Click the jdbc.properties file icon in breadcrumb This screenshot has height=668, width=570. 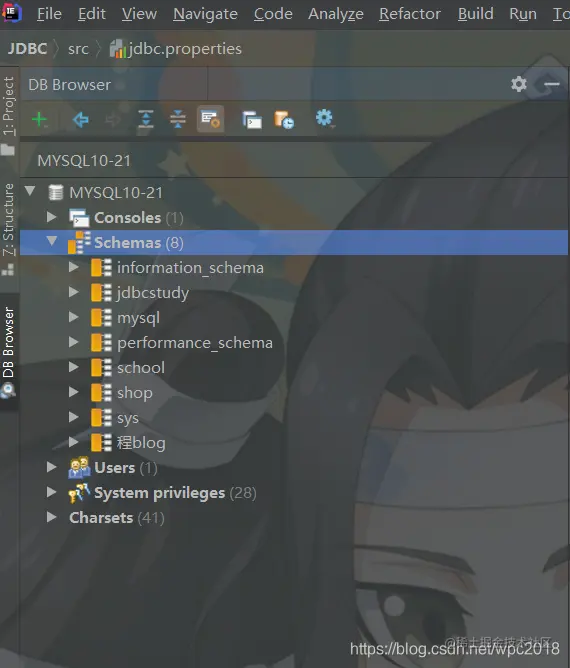click(x=118, y=49)
